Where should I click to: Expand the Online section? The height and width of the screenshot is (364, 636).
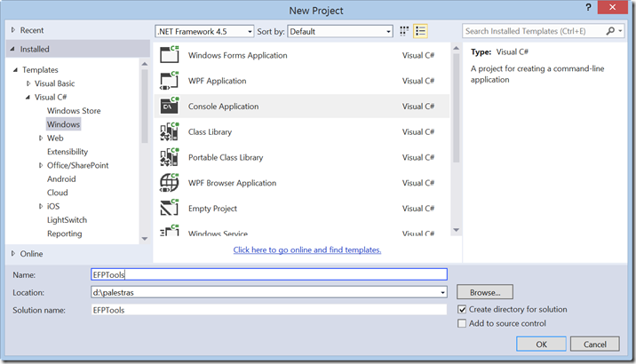coord(13,253)
